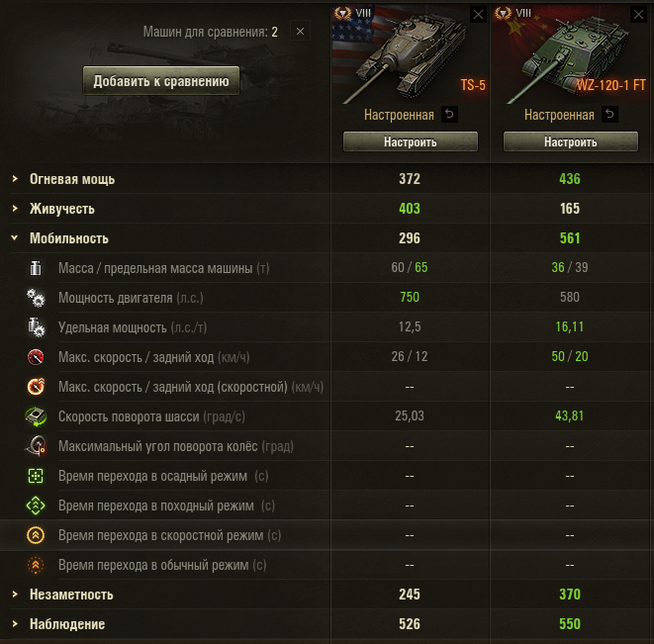Click the rapid mode transition icon

(x=36, y=535)
